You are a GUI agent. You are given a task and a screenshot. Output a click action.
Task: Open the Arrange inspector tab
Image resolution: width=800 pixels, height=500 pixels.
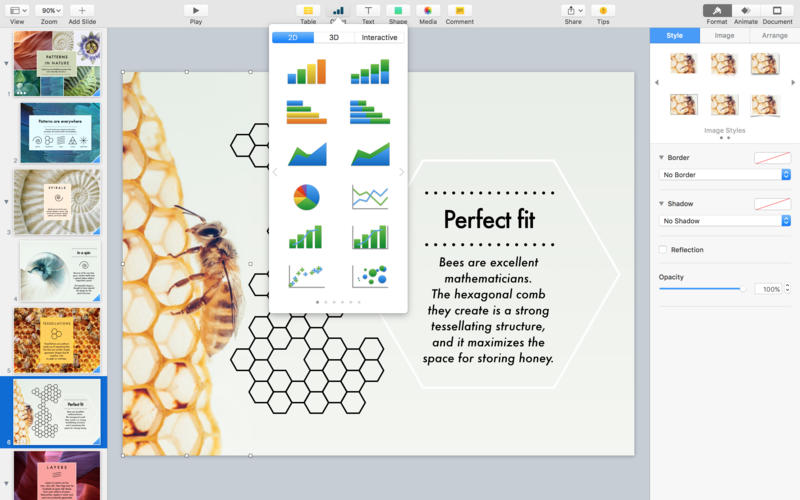click(774, 35)
